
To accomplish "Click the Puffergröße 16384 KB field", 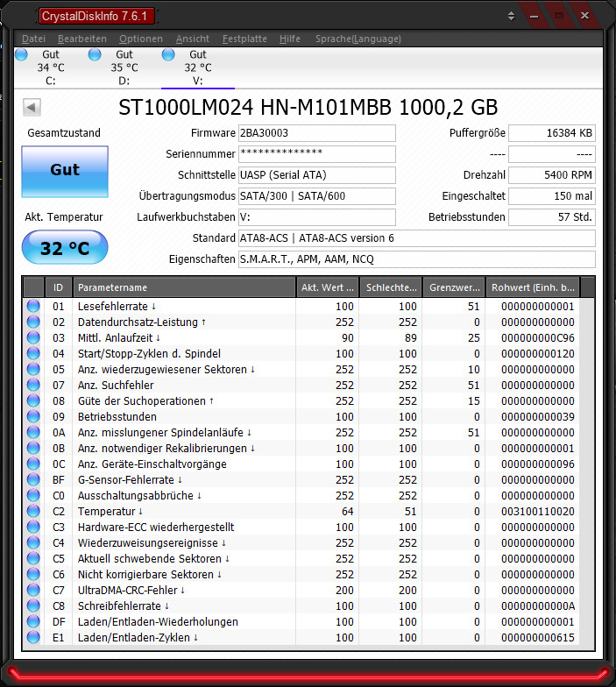I will pyautogui.click(x=552, y=133).
